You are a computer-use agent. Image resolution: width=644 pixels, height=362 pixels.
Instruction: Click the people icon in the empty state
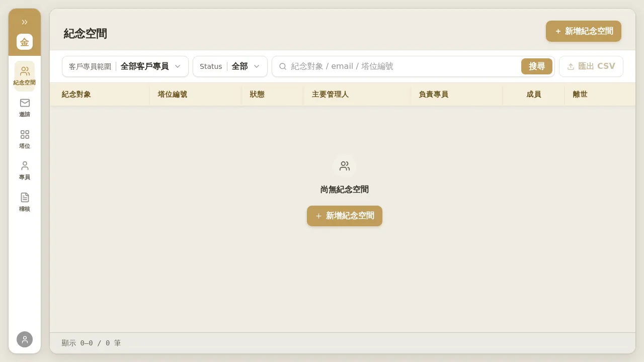pos(345,166)
